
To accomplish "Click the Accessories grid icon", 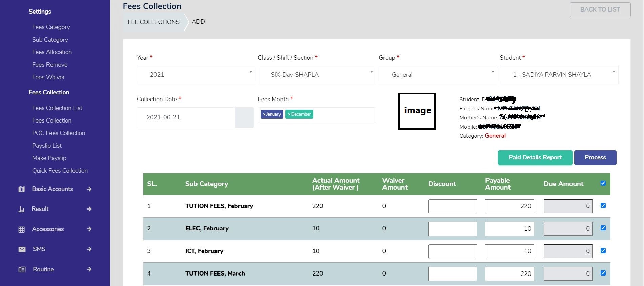I will click(x=22, y=229).
